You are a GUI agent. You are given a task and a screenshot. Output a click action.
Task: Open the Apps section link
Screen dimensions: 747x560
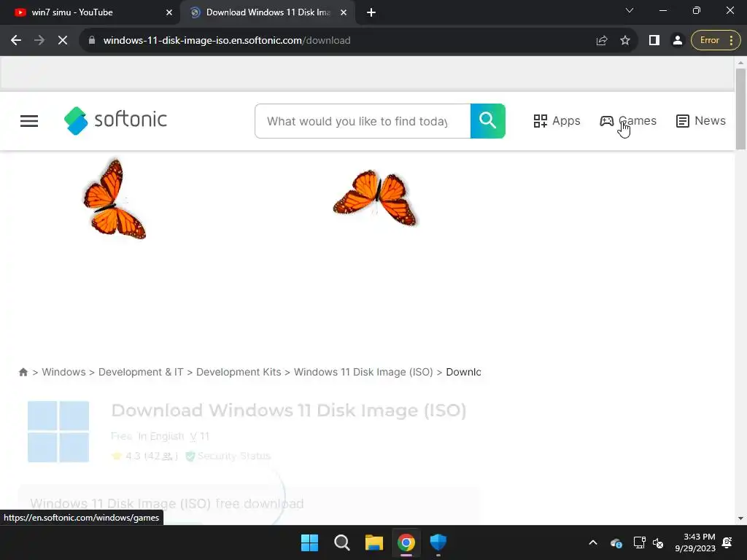(557, 121)
